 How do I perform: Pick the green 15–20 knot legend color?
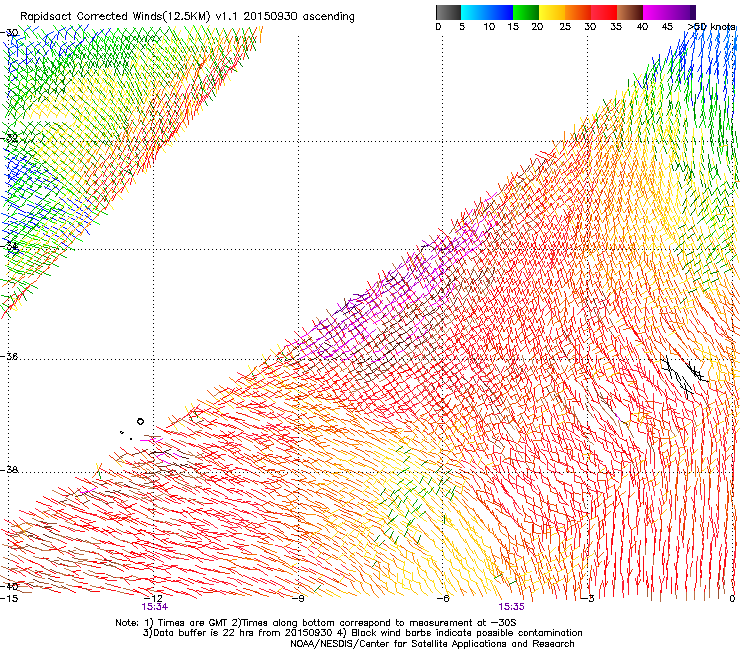[x=526, y=12]
